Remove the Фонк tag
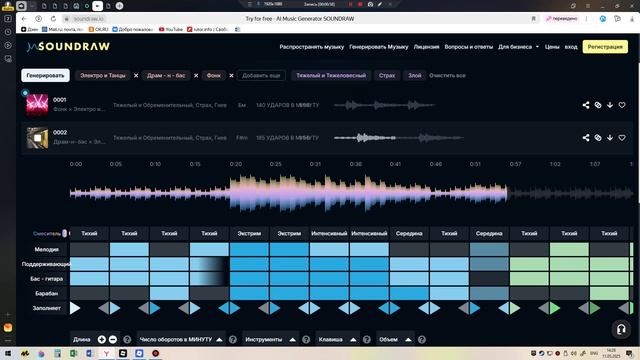Screen dimensions: 640x360 pyautogui.click(x=231, y=76)
